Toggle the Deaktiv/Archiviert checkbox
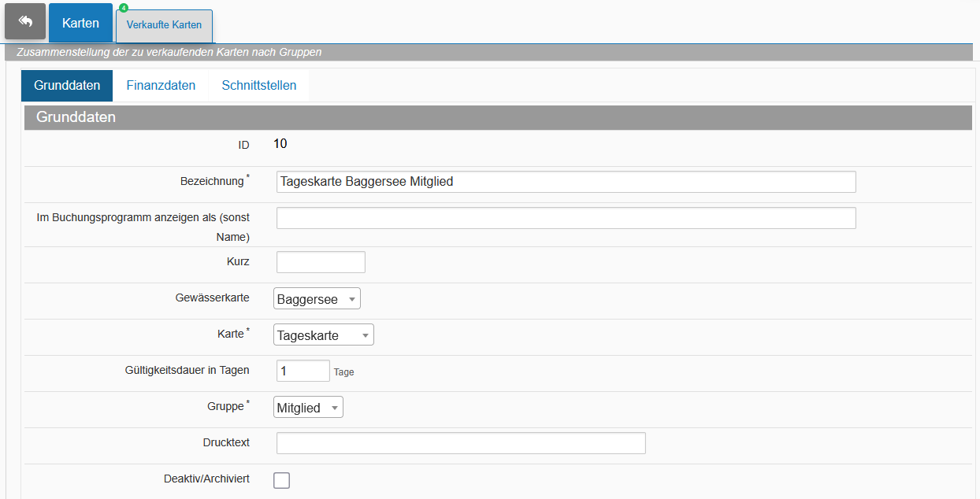The height and width of the screenshot is (499, 980). [281, 480]
